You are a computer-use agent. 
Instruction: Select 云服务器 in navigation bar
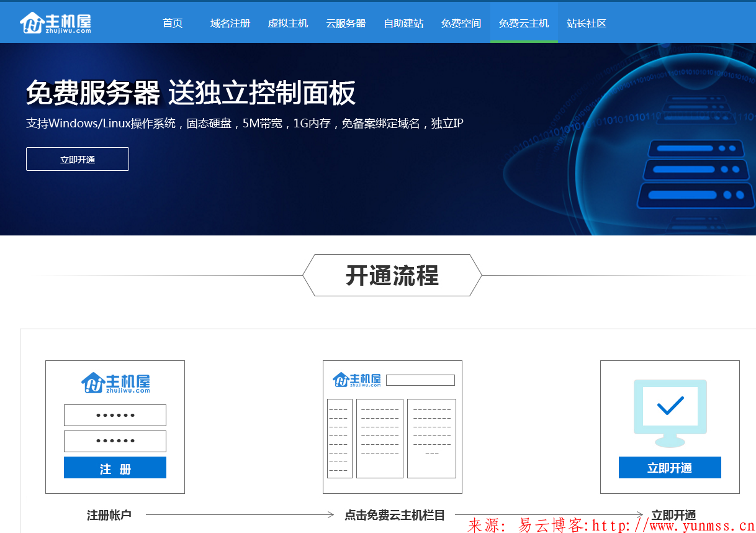coord(346,24)
